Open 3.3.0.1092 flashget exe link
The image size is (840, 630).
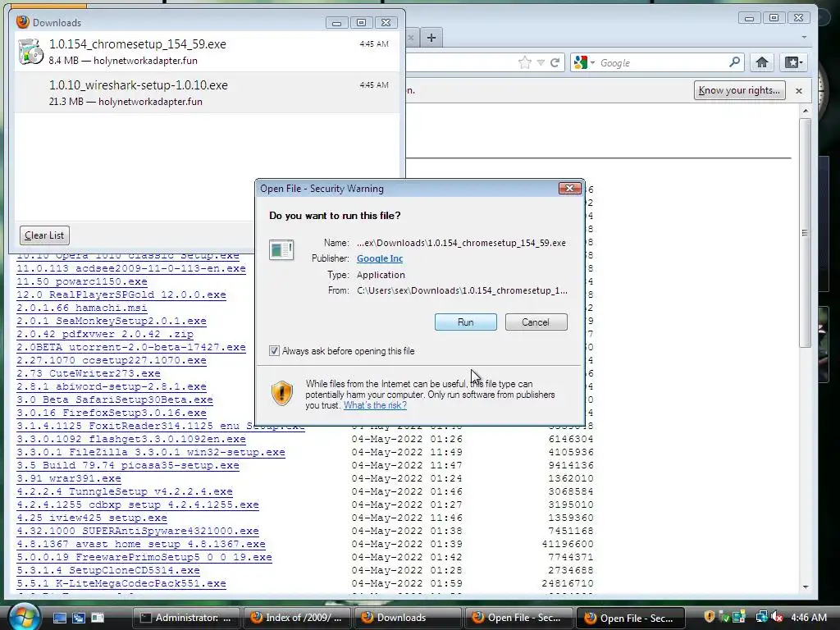[131, 440]
